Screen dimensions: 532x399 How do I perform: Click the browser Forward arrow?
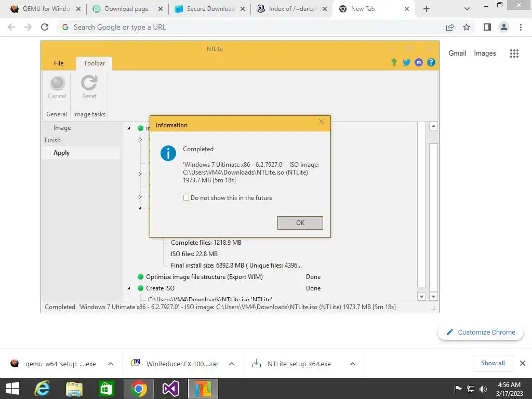28,27
